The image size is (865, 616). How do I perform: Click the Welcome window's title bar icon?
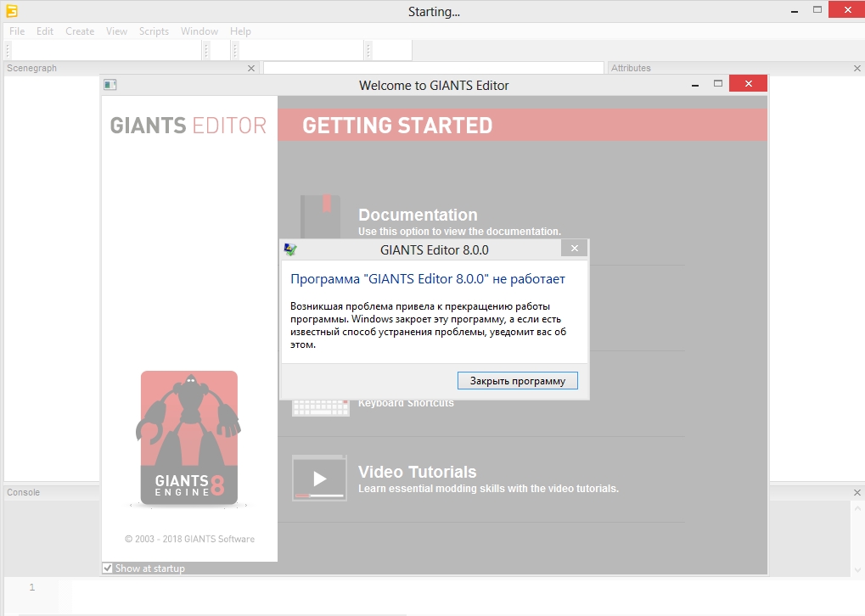[110, 85]
